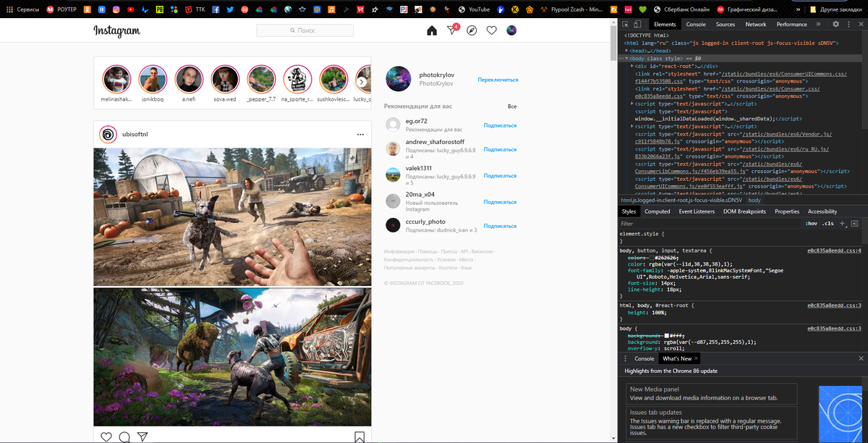Switch to Performance tab

click(792, 24)
